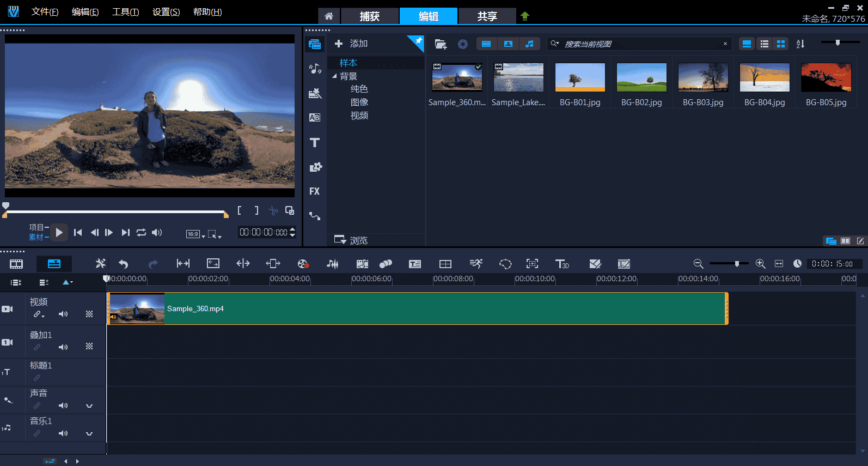868x466 pixels.
Task: Mute the 视频 video track audio
Action: pyautogui.click(x=64, y=314)
